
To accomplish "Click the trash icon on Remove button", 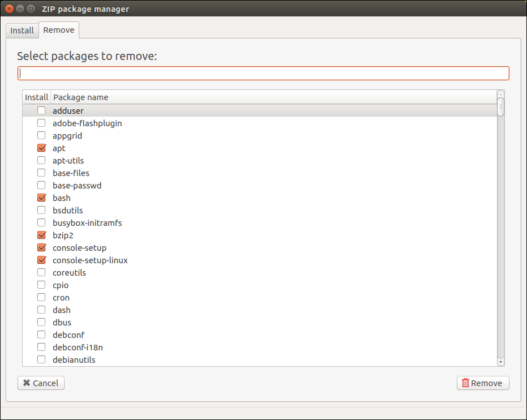I will click(465, 383).
